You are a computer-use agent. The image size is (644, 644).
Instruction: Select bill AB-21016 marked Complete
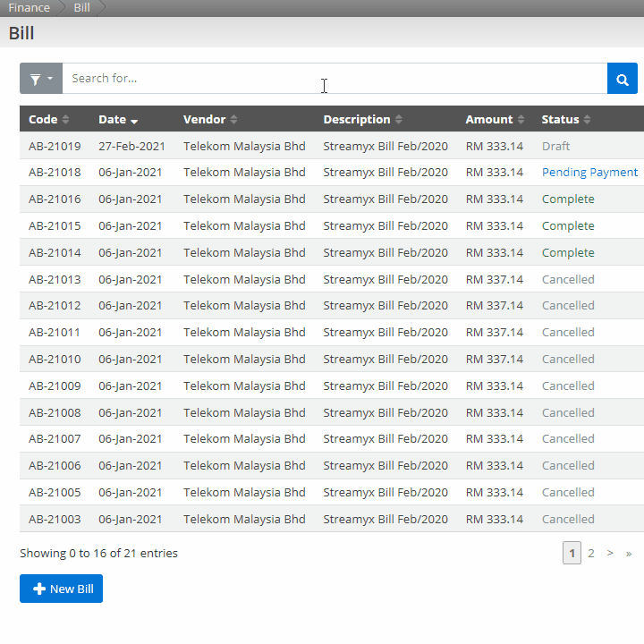(55, 199)
